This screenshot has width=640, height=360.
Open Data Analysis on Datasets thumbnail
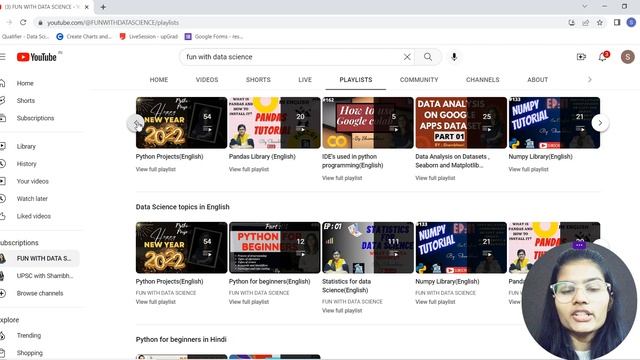pos(461,123)
